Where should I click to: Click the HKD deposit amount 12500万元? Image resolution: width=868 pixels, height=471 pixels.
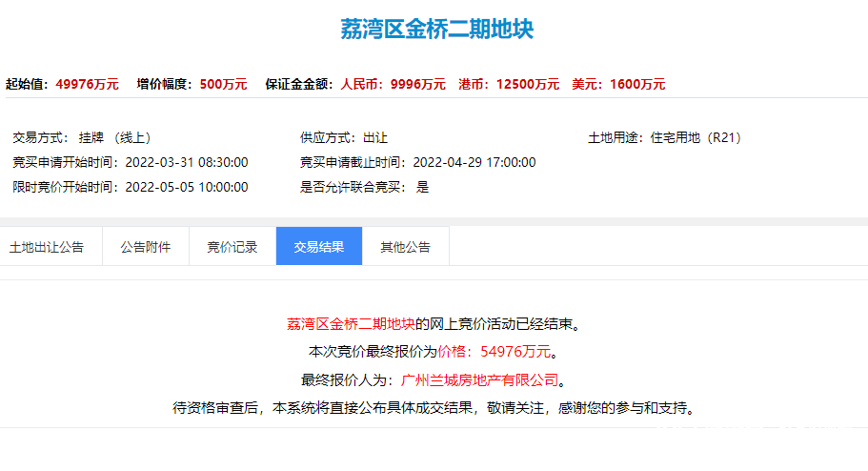527,84
